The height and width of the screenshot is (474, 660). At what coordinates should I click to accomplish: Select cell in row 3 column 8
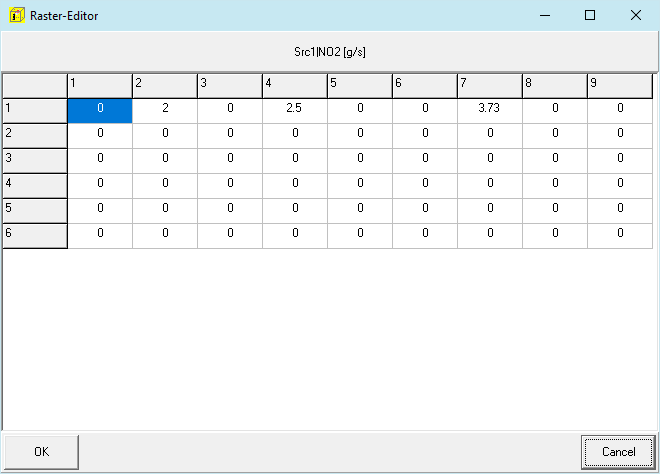coord(555,161)
